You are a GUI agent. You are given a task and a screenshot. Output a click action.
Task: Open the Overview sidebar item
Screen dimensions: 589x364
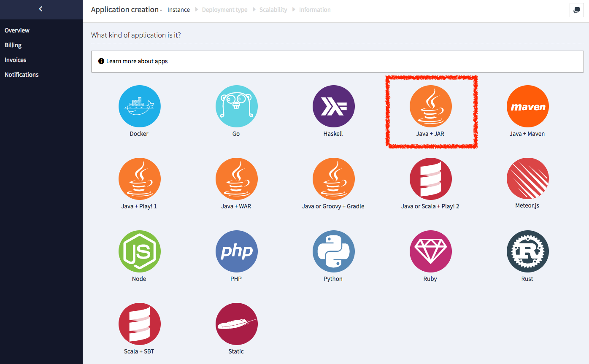[17, 30]
